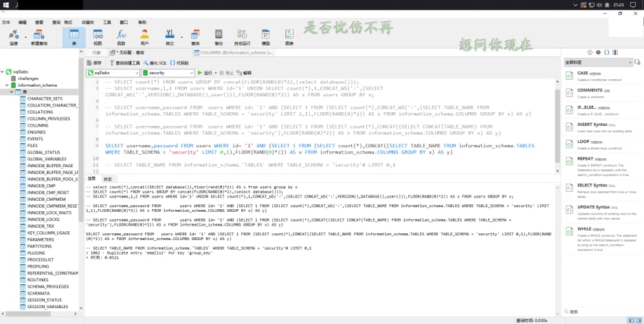Select the Table (表) toolbar icon
This screenshot has width=644, height=324.
(x=74, y=37)
